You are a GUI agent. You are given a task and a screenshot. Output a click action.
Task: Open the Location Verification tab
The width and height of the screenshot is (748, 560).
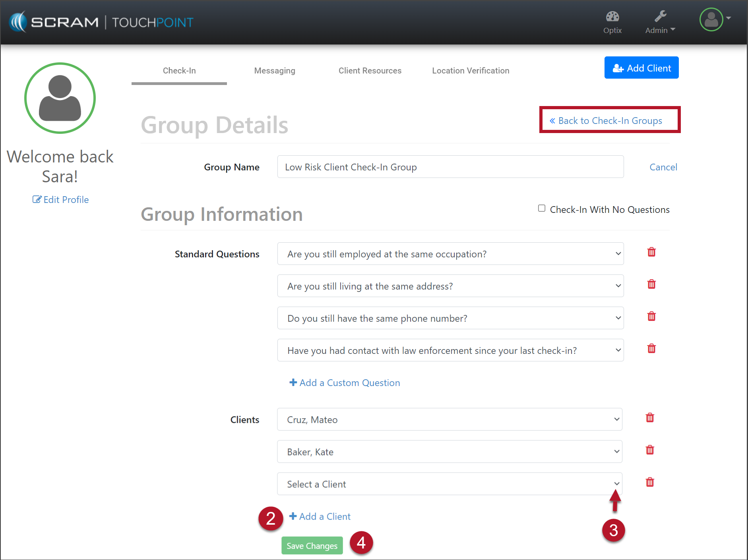tap(471, 71)
